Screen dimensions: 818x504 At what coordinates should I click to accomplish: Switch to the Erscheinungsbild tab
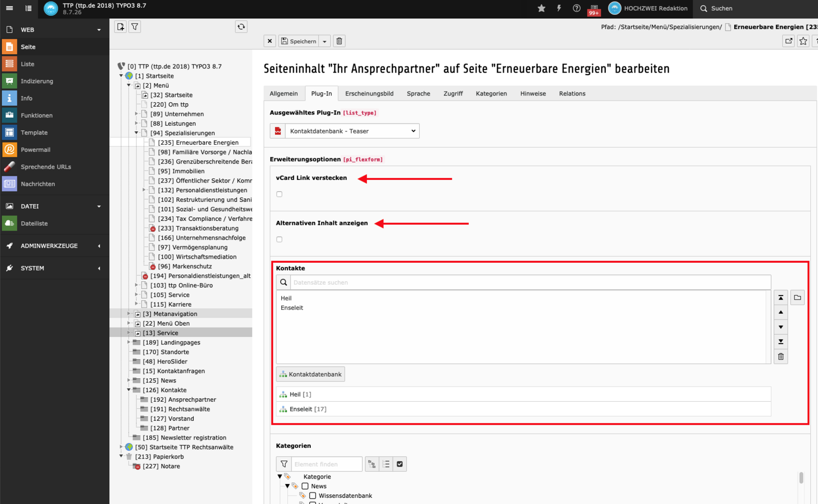[369, 94]
